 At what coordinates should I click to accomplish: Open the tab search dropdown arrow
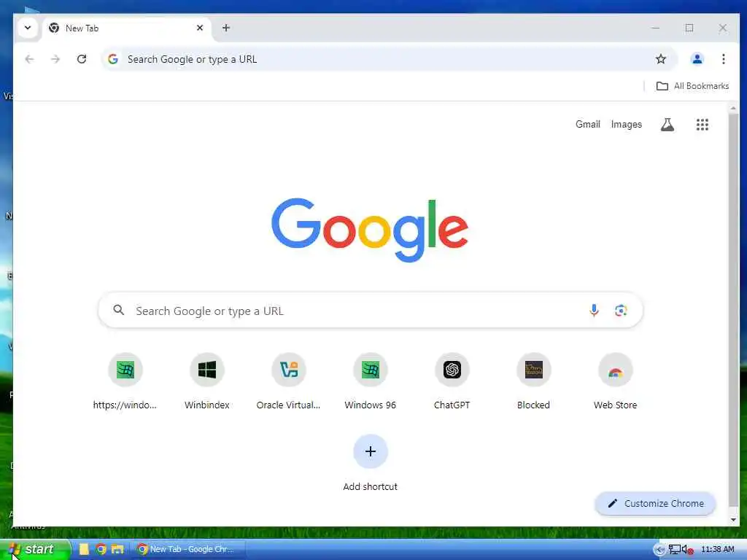tap(28, 28)
